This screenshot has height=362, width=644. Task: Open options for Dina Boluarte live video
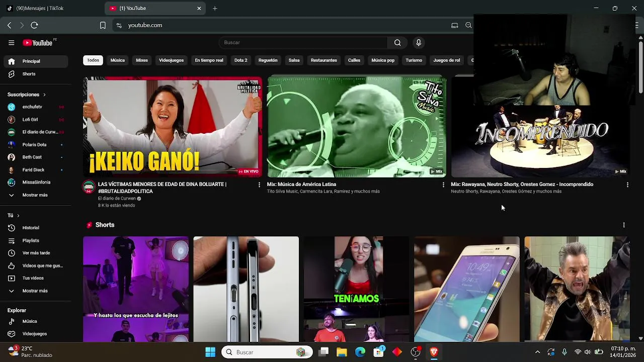pos(260,185)
